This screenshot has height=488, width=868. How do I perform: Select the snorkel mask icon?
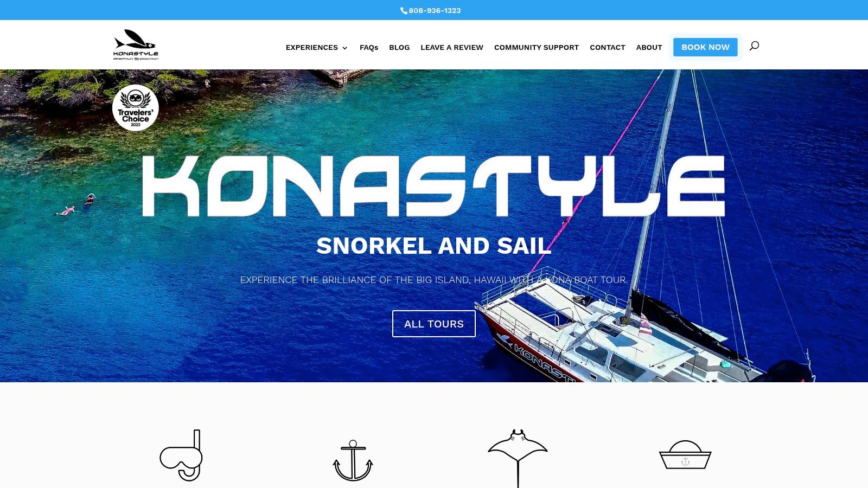181,455
